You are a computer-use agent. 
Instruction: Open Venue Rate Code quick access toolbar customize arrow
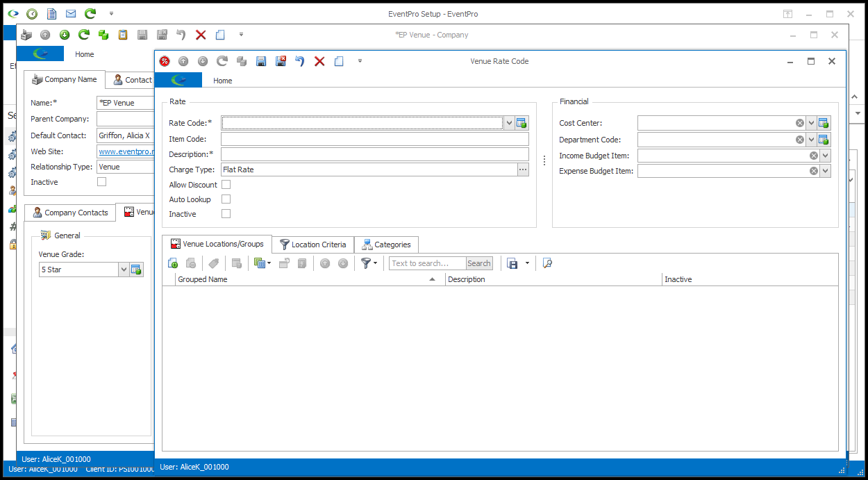[x=360, y=61]
